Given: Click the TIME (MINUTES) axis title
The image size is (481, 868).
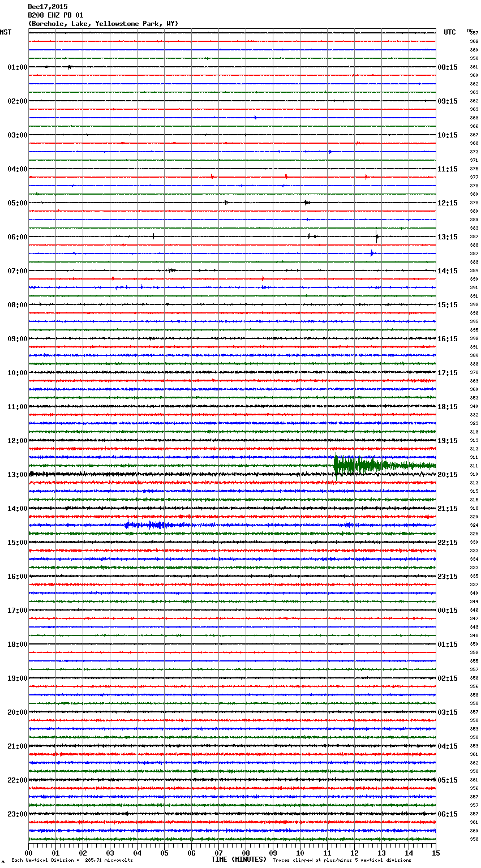Looking at the screenshot, I should (239, 860).
